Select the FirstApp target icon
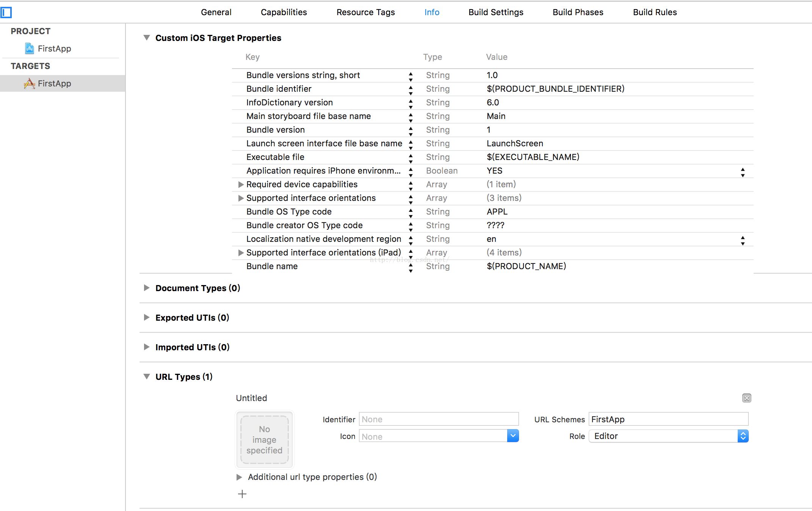 [x=30, y=83]
